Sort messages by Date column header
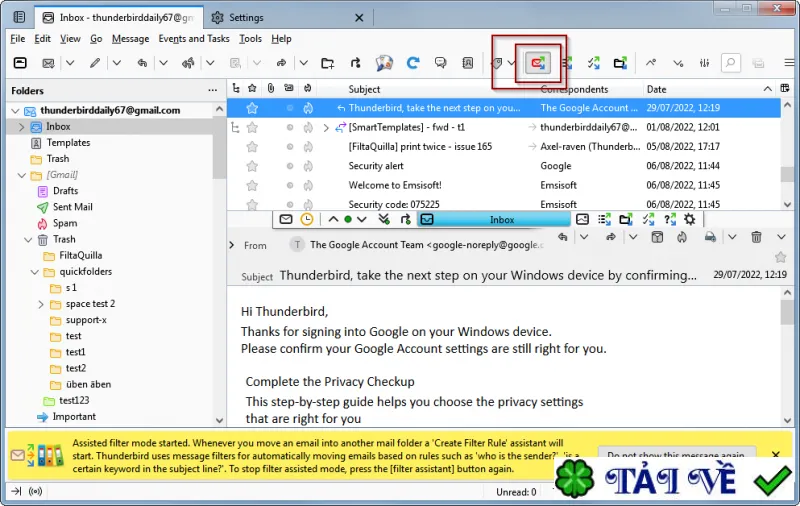The image size is (800, 506). (x=657, y=89)
